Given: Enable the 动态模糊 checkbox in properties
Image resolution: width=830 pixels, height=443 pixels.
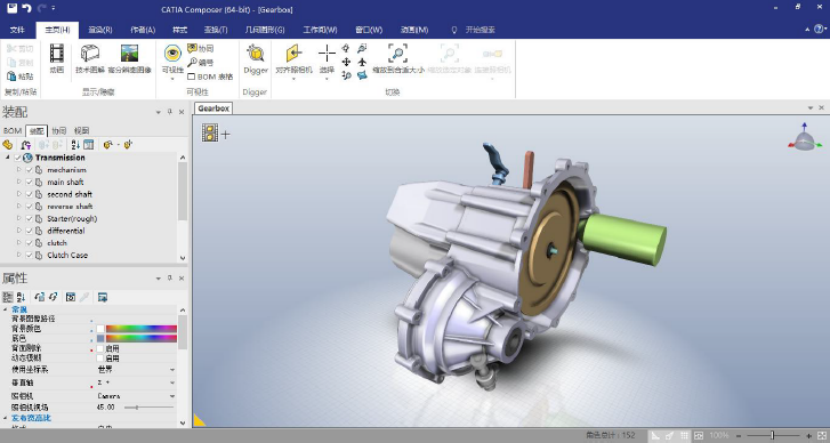Looking at the screenshot, I should (100, 358).
